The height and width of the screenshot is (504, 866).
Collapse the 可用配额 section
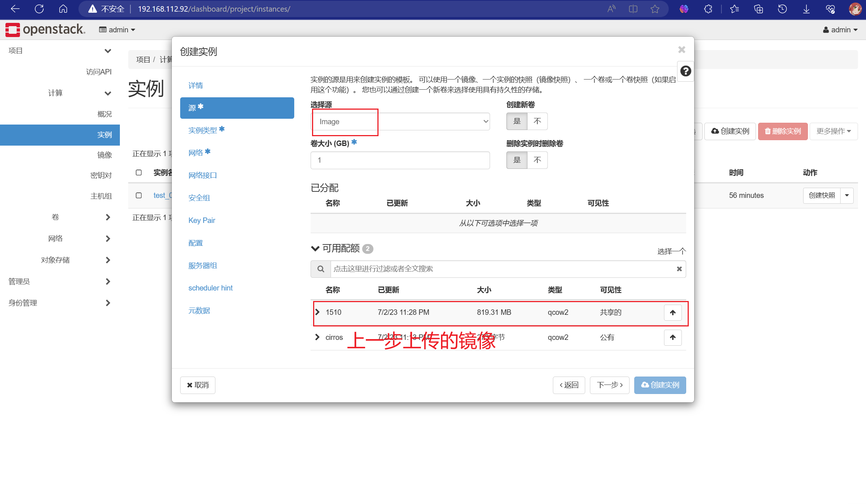pyautogui.click(x=315, y=249)
